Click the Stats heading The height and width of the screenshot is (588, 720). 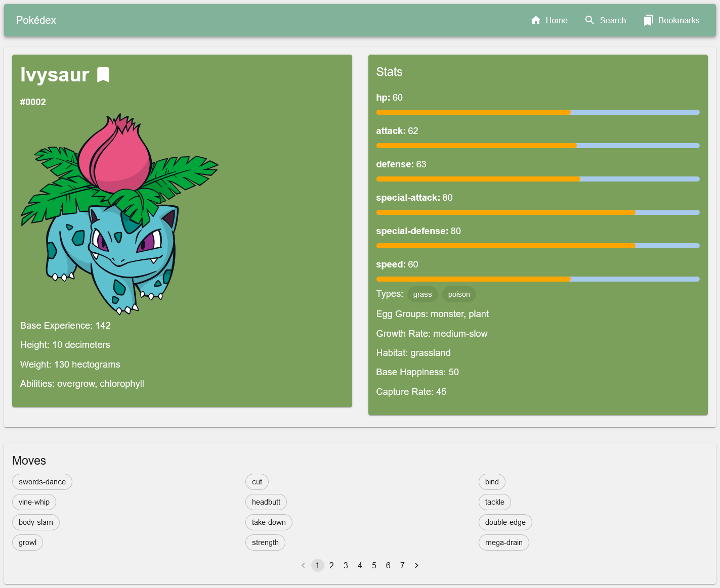point(389,72)
